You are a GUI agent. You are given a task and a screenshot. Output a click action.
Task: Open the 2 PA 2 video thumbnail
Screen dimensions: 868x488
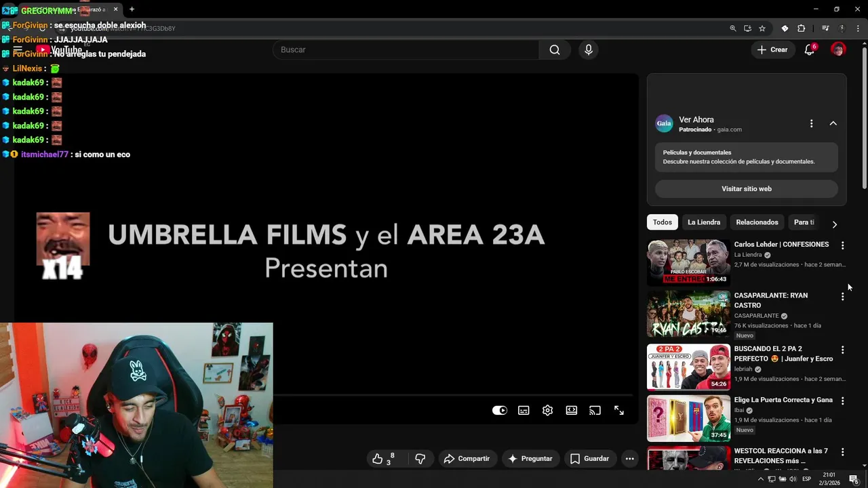click(x=688, y=367)
